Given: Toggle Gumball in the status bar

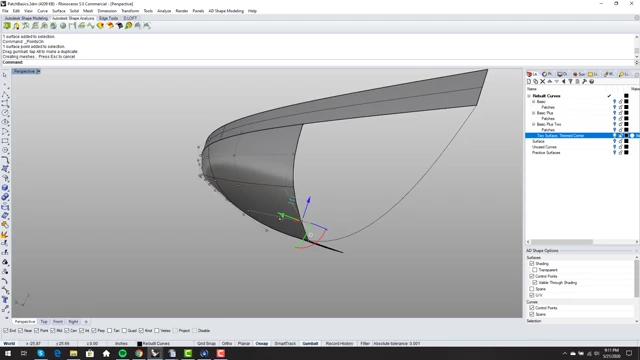Looking at the screenshot, I should 310,344.
